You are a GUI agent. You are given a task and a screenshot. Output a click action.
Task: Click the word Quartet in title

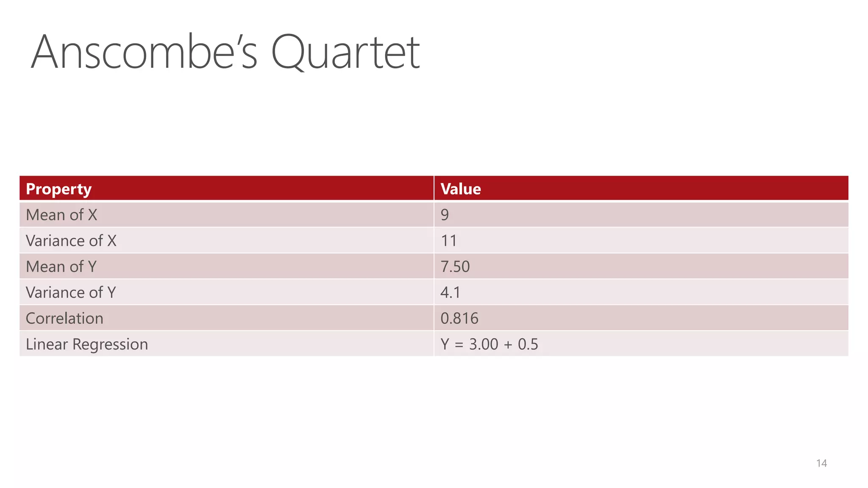coord(345,53)
